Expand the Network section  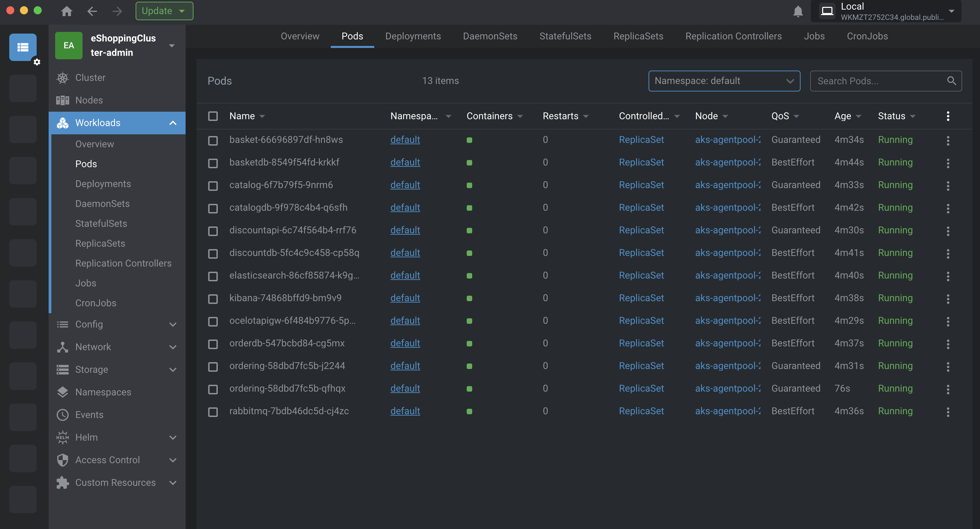173,347
